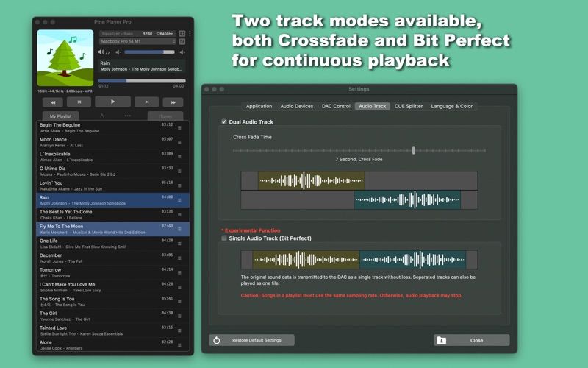Click the vertical dots menu icon in player
Screen dimensions: 588x368
click(190, 33)
